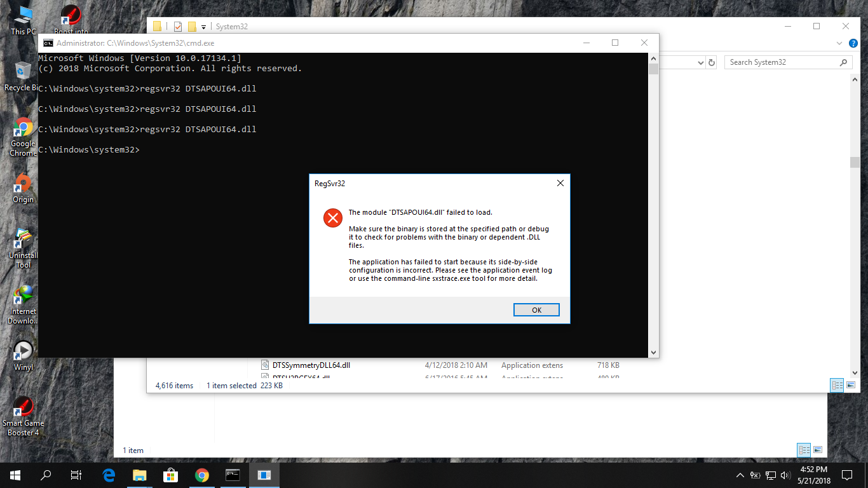
Task: Open the cmd.exe window system menu icon
Action: [48, 43]
